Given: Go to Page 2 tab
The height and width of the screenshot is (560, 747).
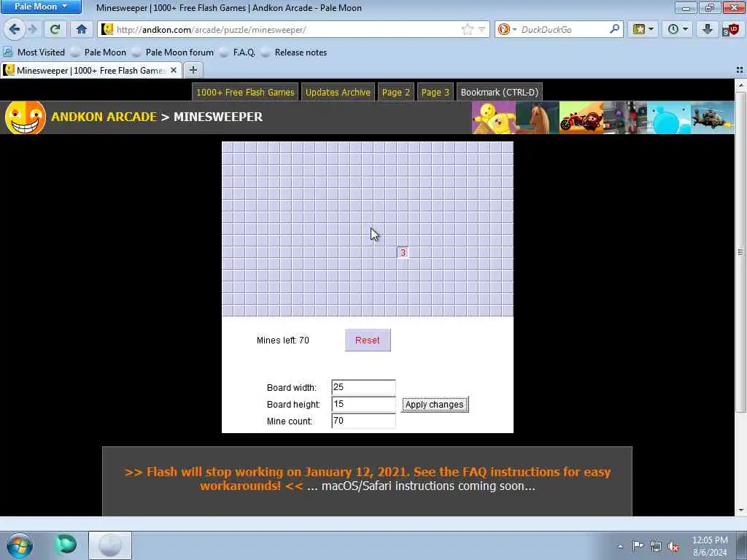Looking at the screenshot, I should point(396,93).
